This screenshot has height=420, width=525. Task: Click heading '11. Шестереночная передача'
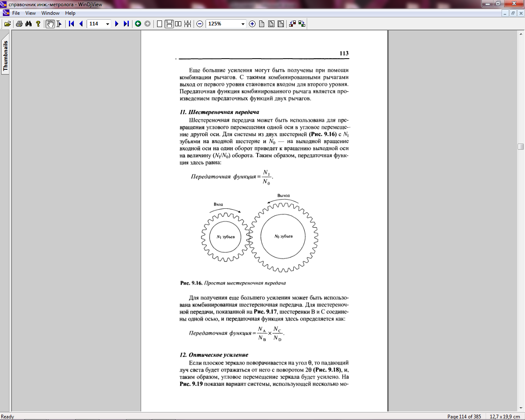219,112
